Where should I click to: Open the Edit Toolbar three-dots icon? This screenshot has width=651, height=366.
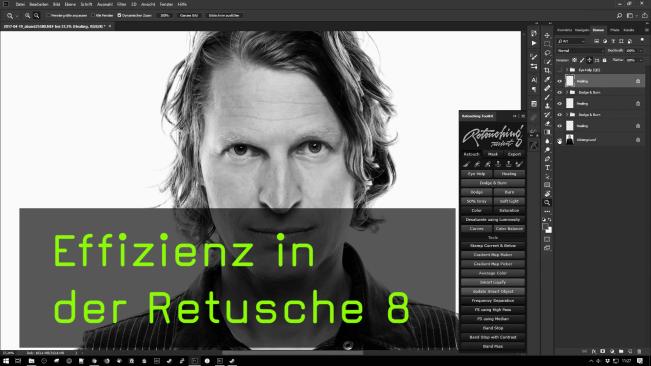tap(547, 211)
